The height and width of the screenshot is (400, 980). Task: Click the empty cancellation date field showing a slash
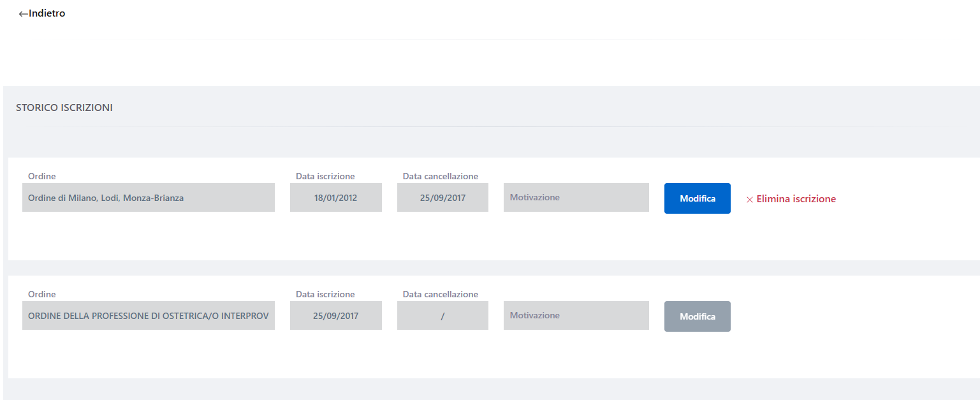tap(442, 316)
